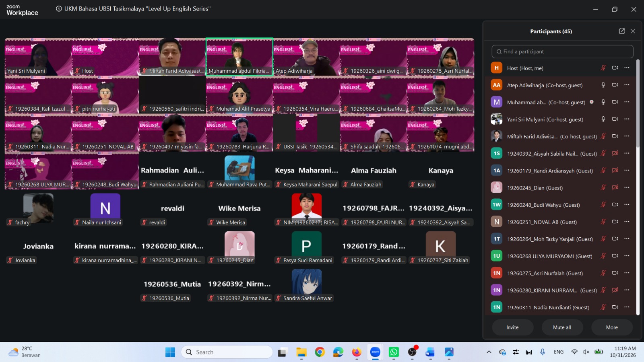Select Pasya Suci Ramadani avatar tile

pyautogui.click(x=306, y=247)
